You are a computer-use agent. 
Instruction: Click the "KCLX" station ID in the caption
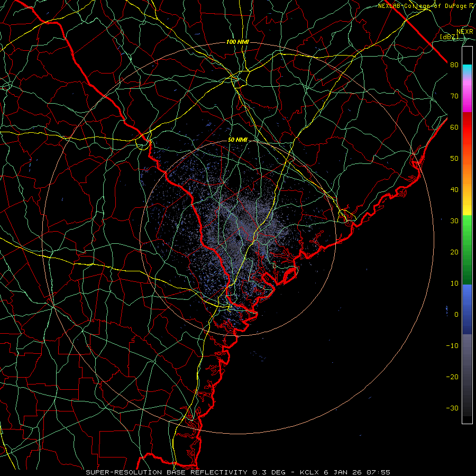309,472
